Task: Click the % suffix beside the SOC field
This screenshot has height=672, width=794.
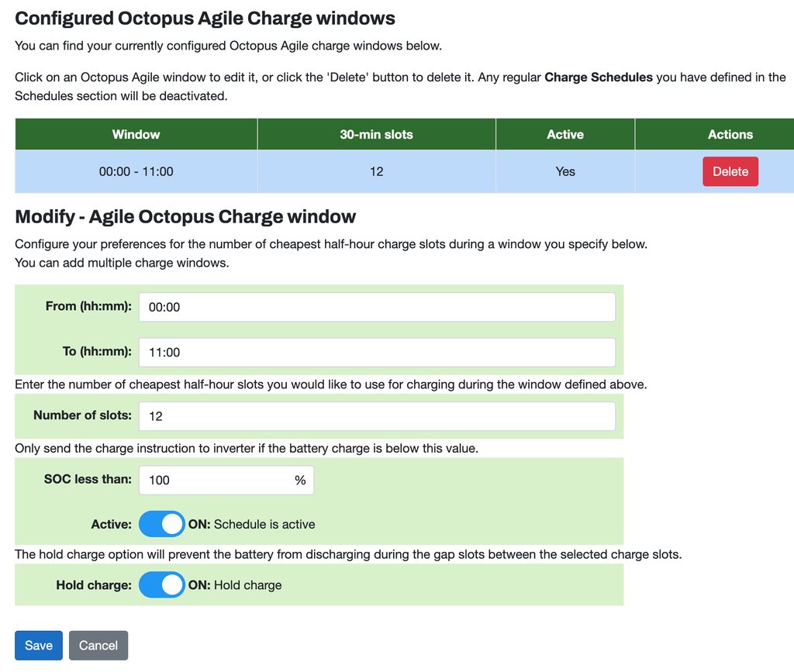Action: (x=300, y=480)
